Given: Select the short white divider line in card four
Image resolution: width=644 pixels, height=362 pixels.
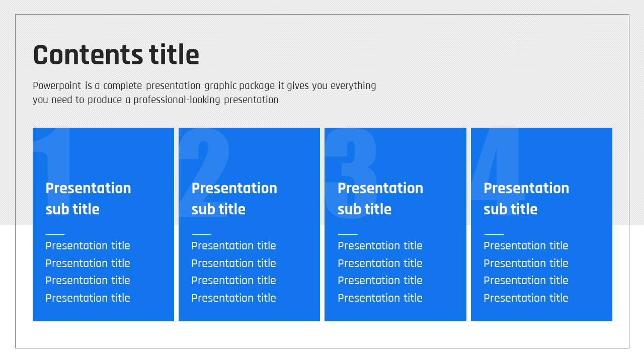Looking at the screenshot, I should [494, 234].
